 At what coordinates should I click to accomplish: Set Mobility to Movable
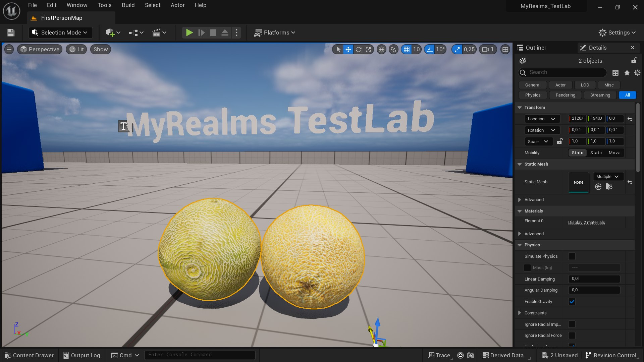pos(614,153)
